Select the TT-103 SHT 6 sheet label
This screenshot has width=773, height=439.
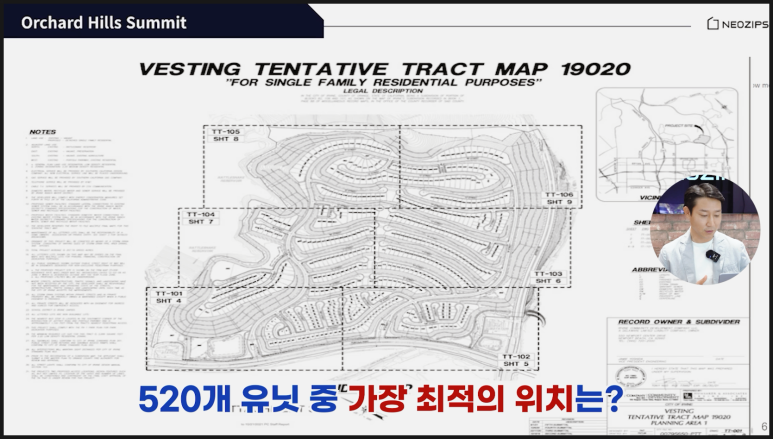548,277
